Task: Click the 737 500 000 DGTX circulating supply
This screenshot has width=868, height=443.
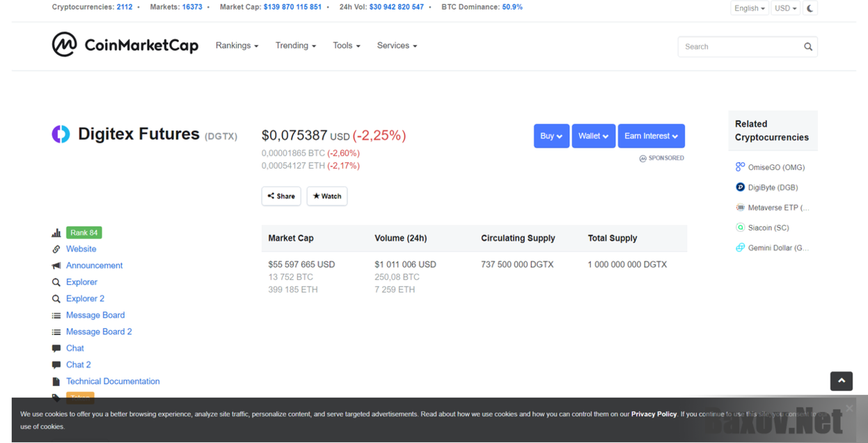Action: pos(517,265)
